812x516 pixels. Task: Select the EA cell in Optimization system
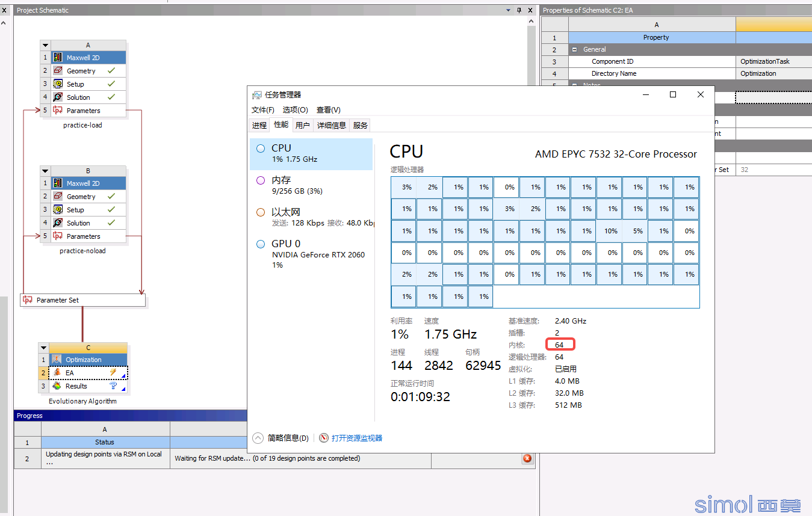click(88, 373)
